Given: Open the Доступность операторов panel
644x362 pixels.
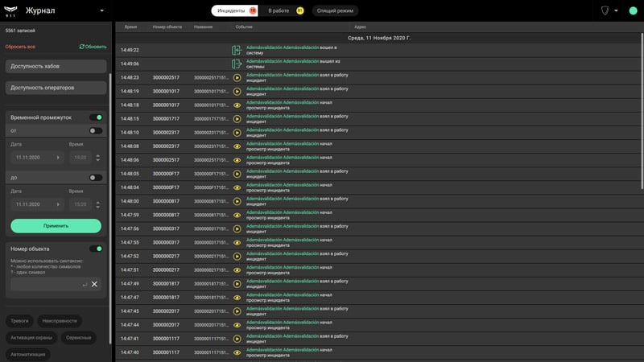Looking at the screenshot, I should coord(56,88).
